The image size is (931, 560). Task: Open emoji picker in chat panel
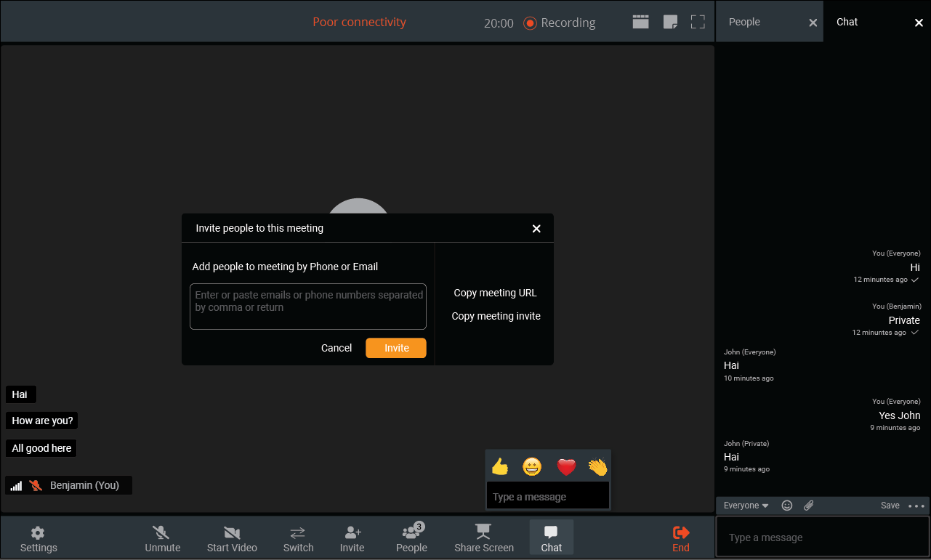click(786, 506)
